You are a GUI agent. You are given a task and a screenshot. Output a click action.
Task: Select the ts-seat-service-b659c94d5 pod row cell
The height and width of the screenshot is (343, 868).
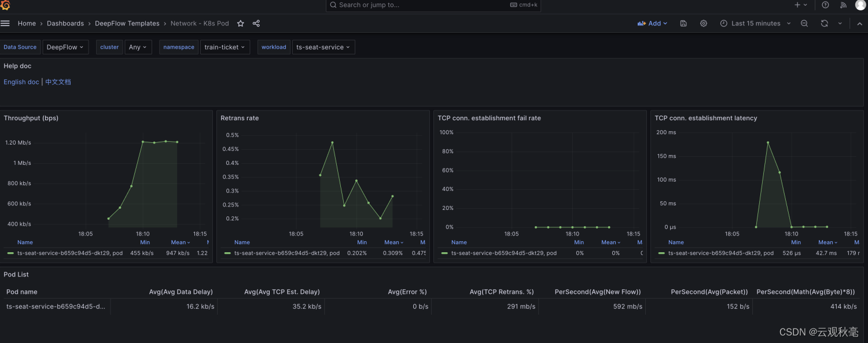pyautogui.click(x=56, y=307)
